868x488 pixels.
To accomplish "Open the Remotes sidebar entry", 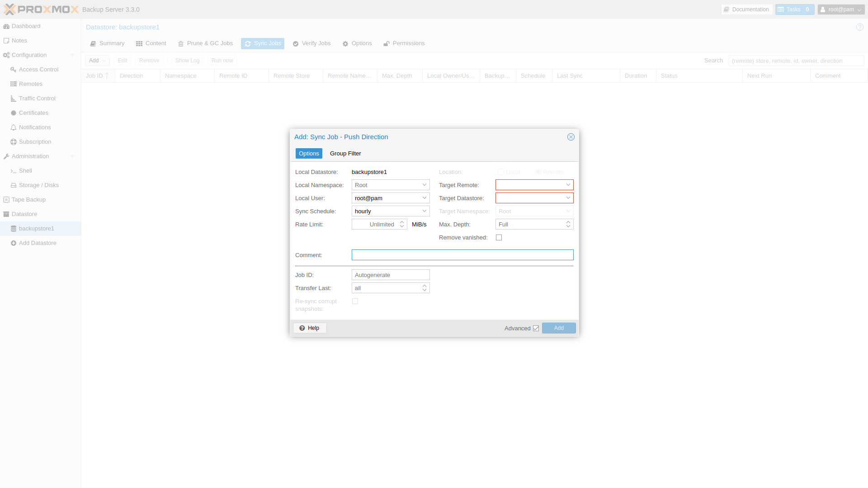I will point(30,84).
